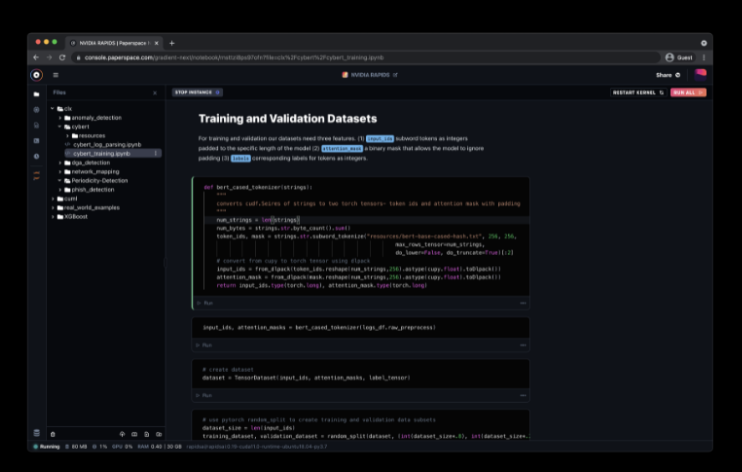This screenshot has height=472, width=742.
Task: Click the browser back arrow
Action: tap(36, 57)
